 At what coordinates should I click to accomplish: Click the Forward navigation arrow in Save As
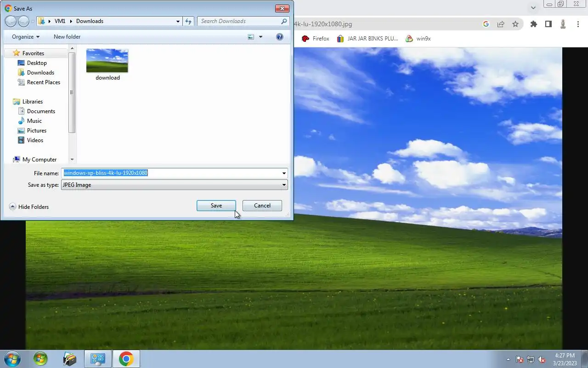pyautogui.click(x=23, y=21)
